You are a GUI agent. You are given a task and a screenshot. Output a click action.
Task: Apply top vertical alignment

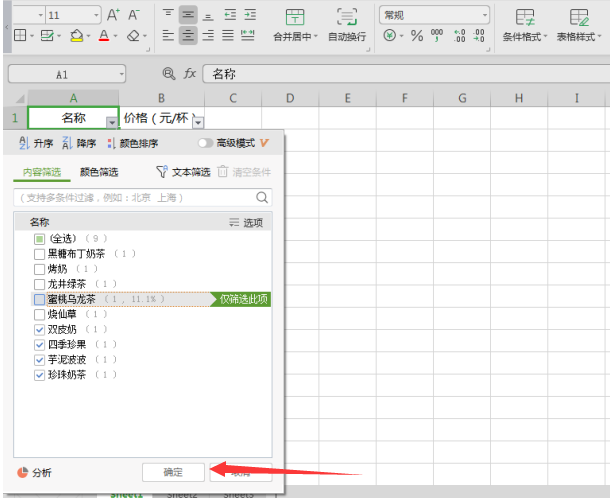pos(168,15)
